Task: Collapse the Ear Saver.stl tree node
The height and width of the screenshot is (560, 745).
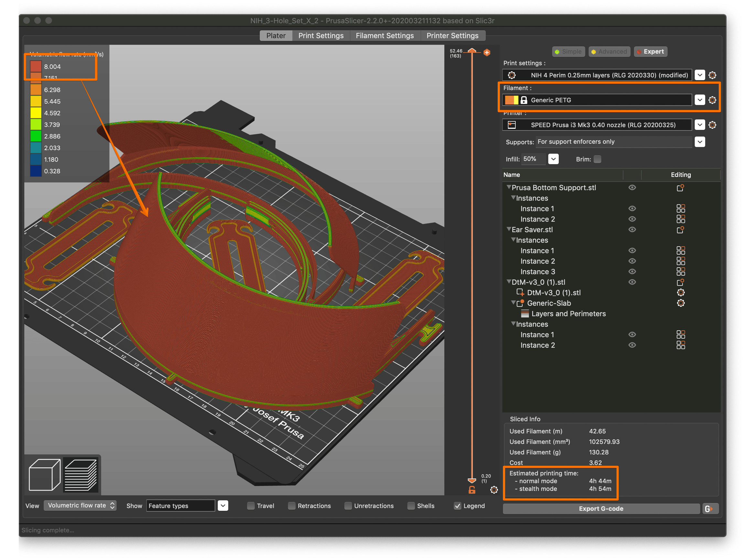Action: pyautogui.click(x=509, y=229)
